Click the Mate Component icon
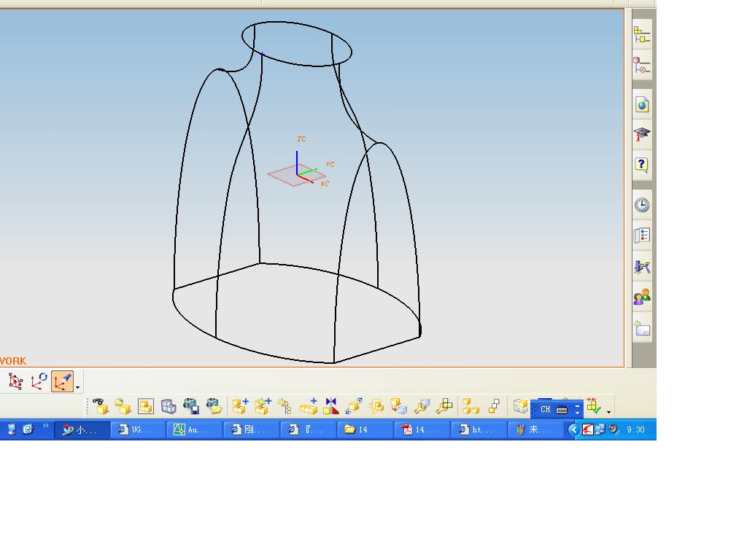This screenshot has height=560, width=747. pyautogui.click(x=376, y=406)
